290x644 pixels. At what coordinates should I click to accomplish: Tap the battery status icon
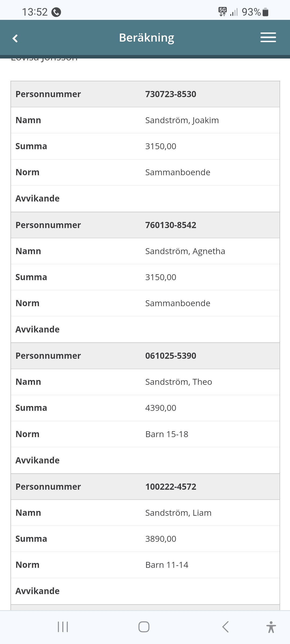click(x=265, y=12)
